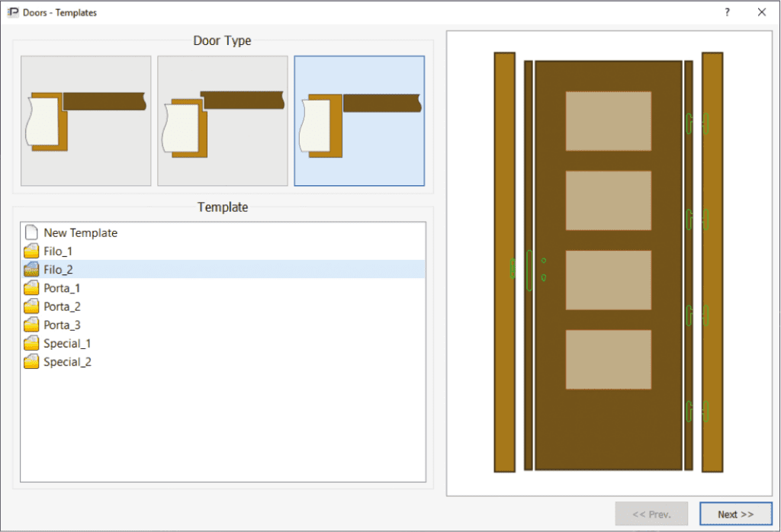Select the Filo_2 template name
This screenshot has width=781, height=532.
click(58, 270)
